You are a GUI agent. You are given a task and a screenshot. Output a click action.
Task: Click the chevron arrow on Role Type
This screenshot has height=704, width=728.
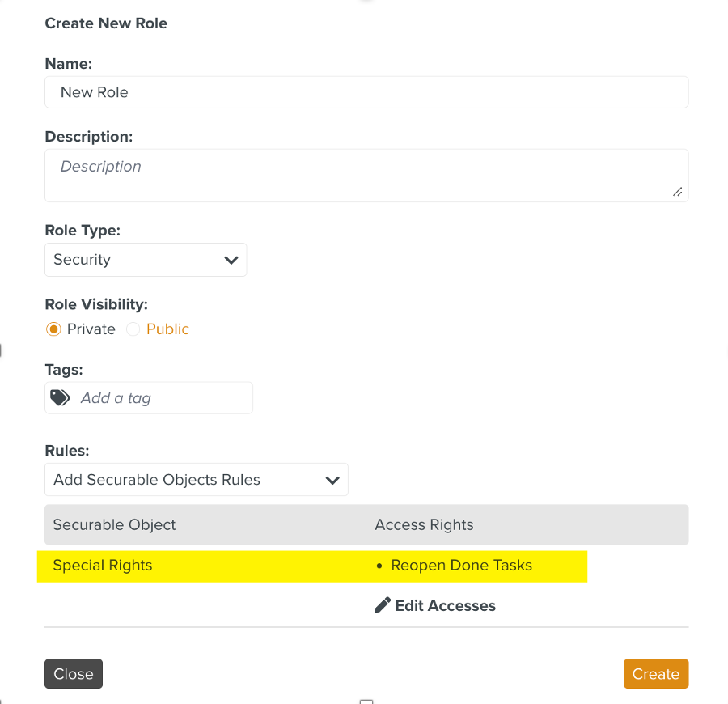click(x=231, y=260)
